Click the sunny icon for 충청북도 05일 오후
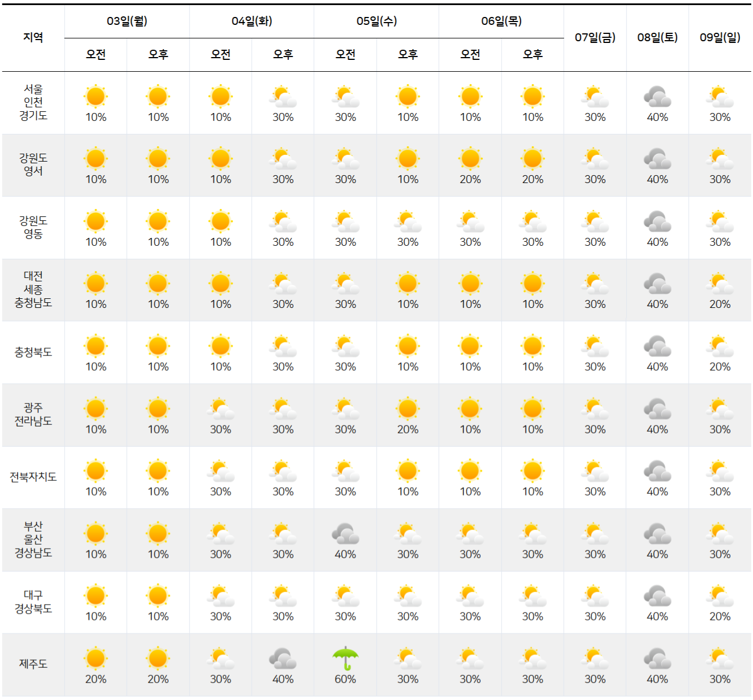This screenshot has width=753, height=700. point(408,346)
